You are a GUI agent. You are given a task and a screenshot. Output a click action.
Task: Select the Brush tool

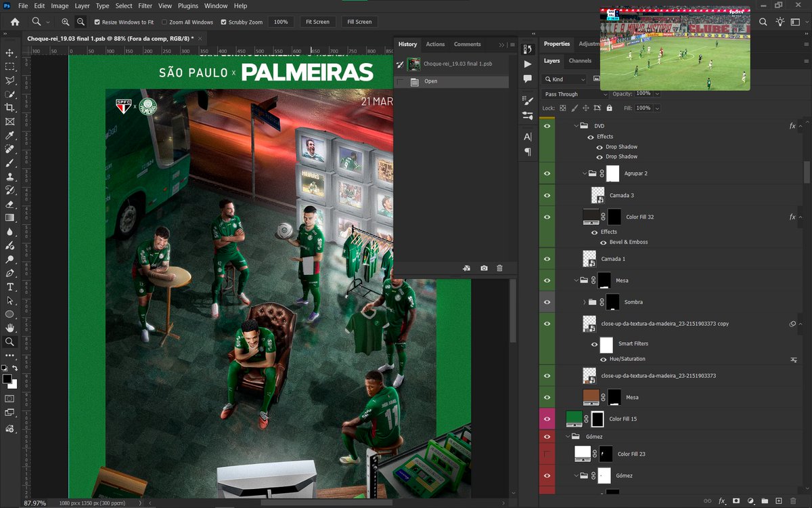pyautogui.click(x=9, y=163)
